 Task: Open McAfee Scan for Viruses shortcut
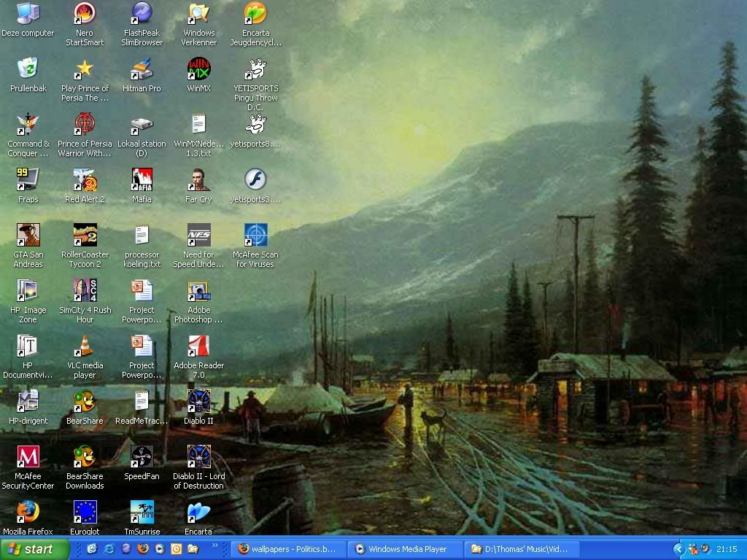[256, 235]
